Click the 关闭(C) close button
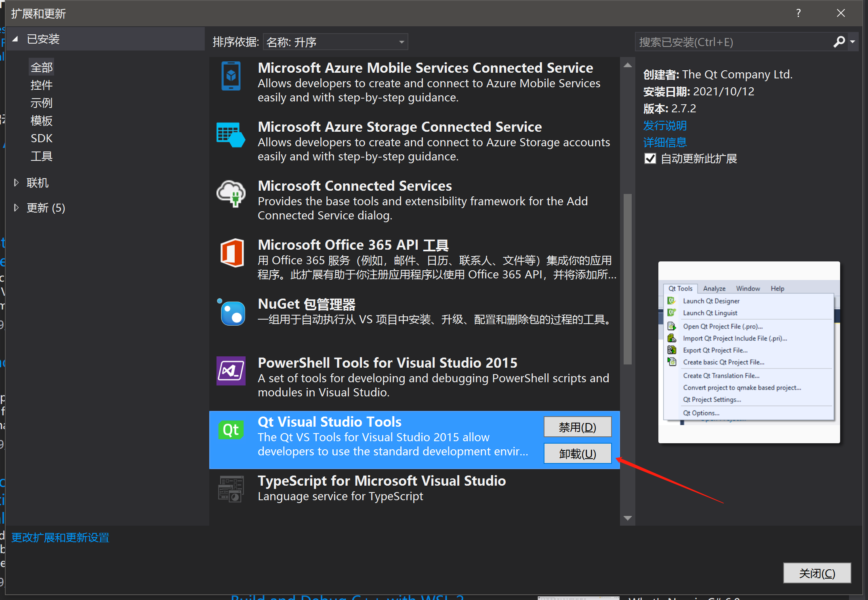Screen dimensions: 868x600 coord(817,573)
